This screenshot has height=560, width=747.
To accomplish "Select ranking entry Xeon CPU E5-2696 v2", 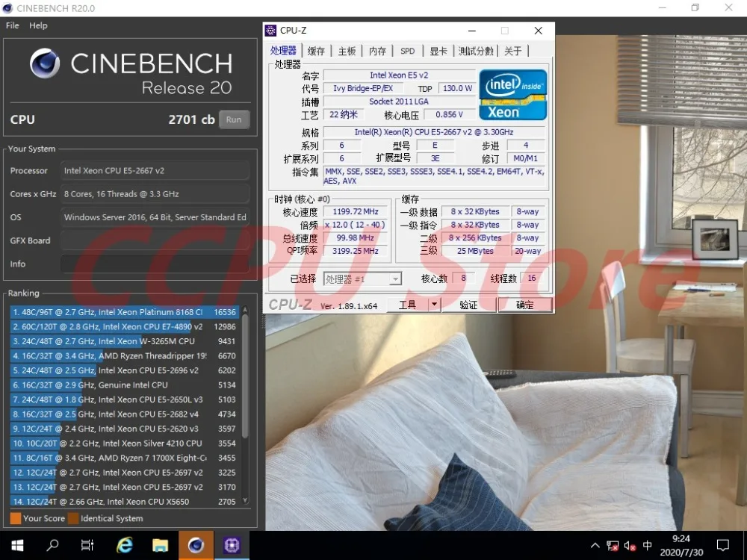I will [x=124, y=370].
